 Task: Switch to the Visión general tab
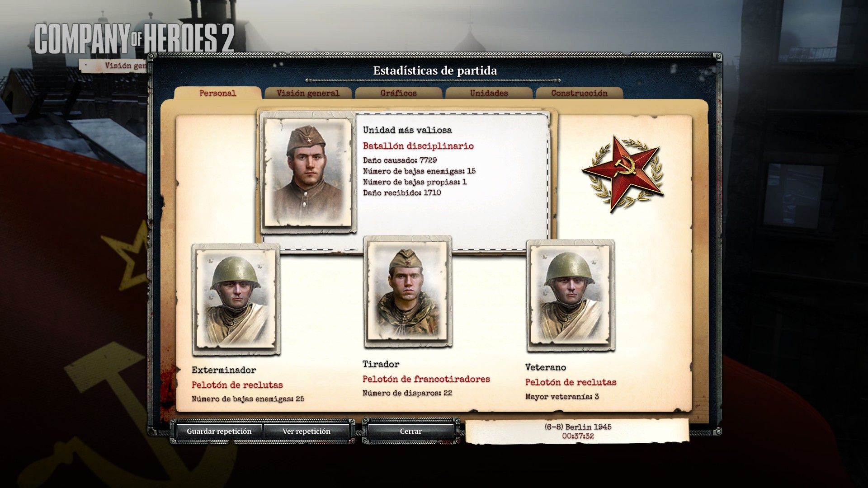point(308,93)
